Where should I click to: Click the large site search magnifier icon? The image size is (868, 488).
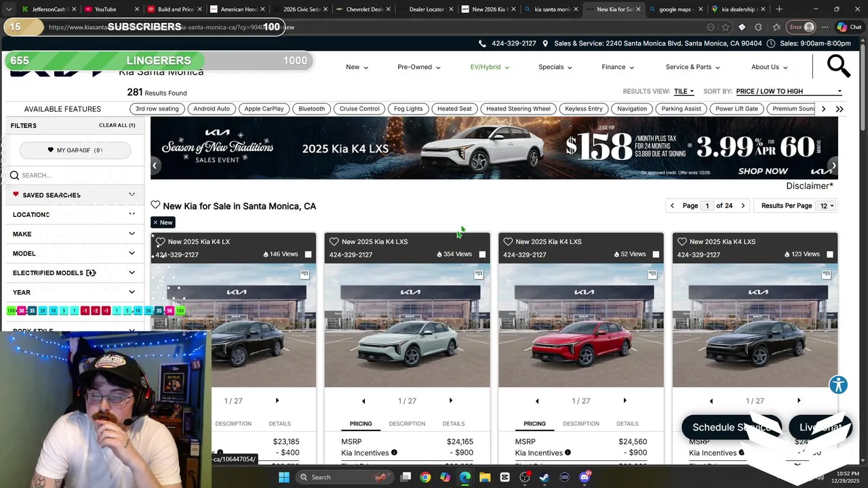click(838, 66)
